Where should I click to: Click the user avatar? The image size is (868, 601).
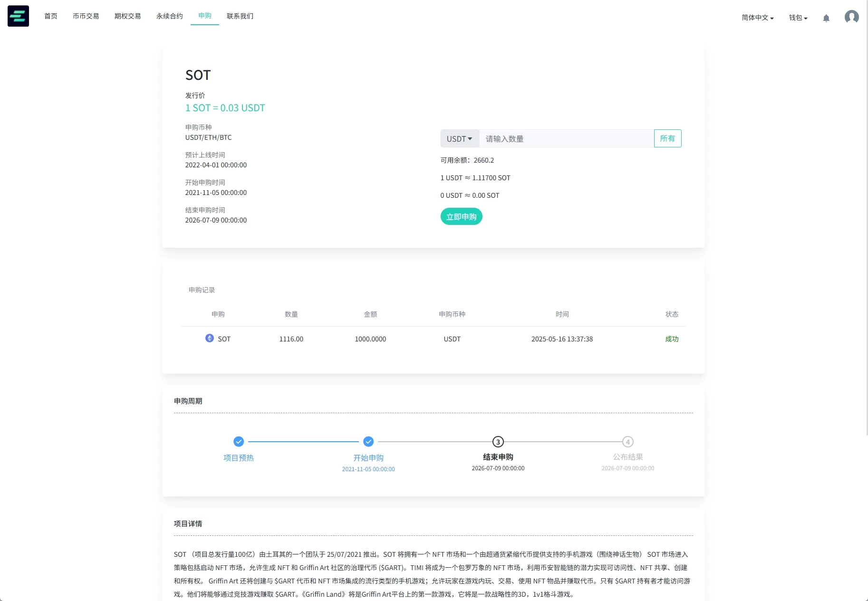[x=851, y=17]
